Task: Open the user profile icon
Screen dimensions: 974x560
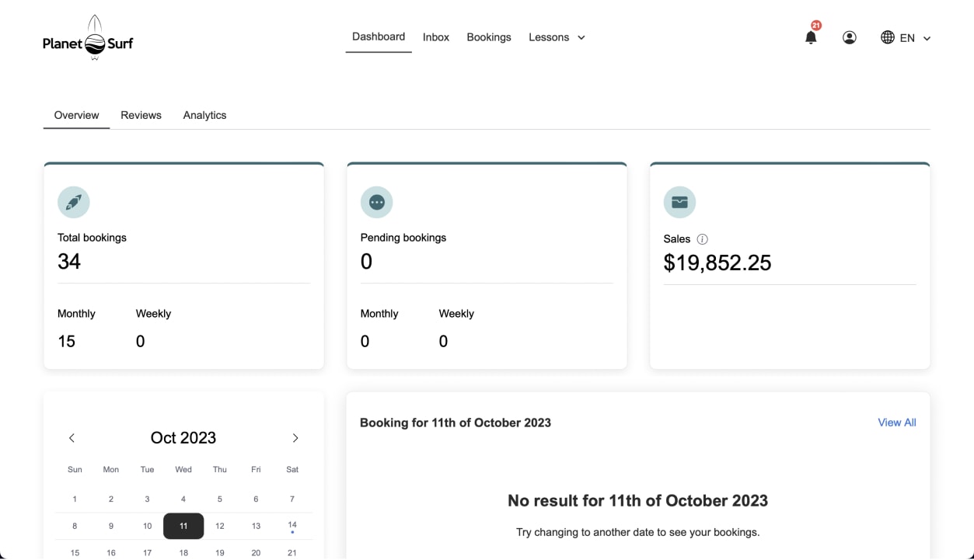Action: pyautogui.click(x=850, y=37)
